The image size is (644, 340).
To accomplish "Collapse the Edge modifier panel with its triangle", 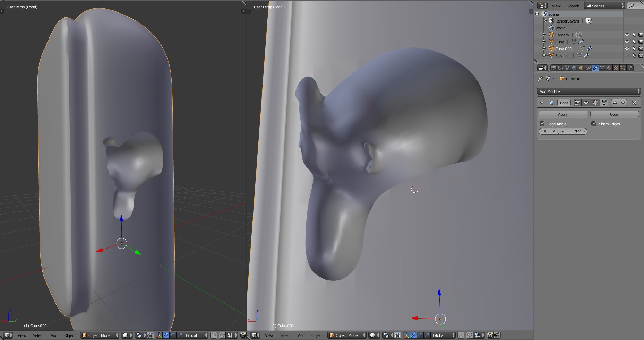I will coord(542,103).
